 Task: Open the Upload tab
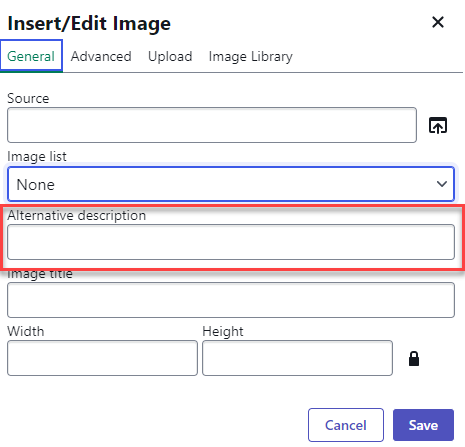point(170,56)
